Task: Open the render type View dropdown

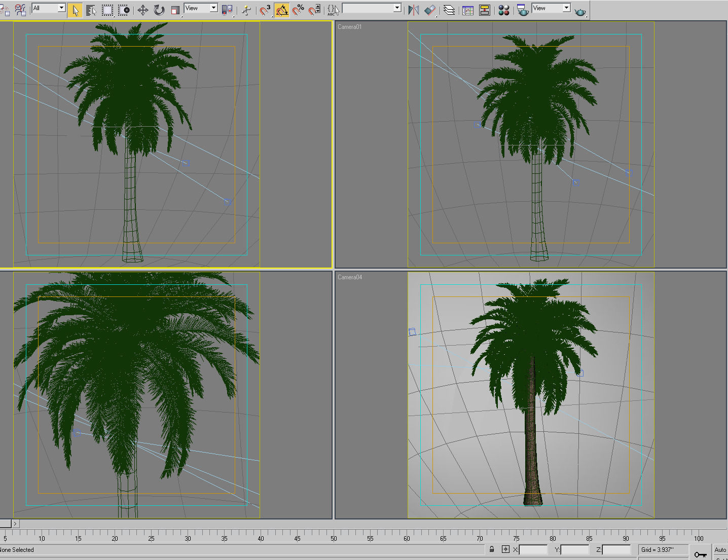Action: pyautogui.click(x=552, y=8)
